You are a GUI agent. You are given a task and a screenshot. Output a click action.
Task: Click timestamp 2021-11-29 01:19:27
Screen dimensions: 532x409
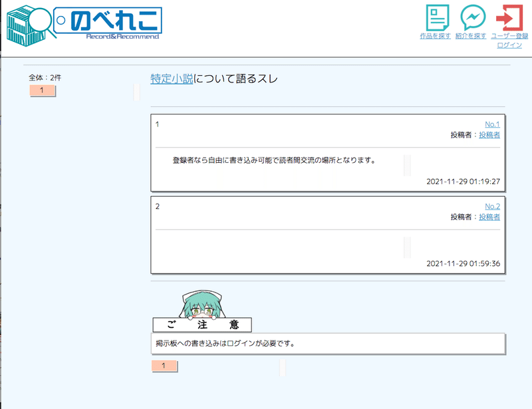463,182
